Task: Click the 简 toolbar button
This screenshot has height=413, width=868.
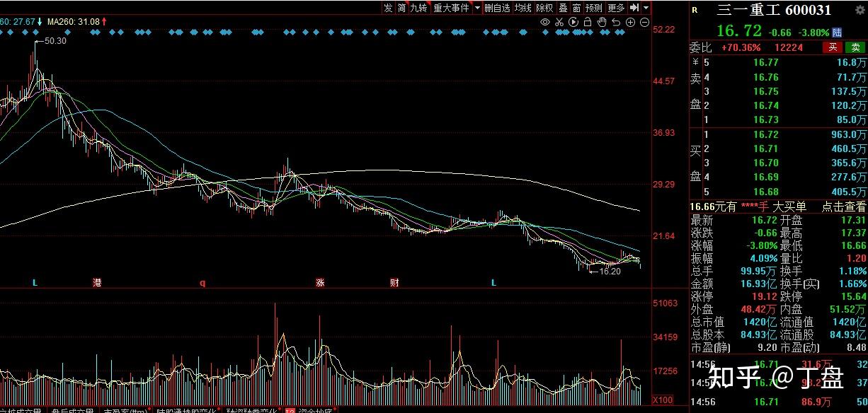Action: coord(401,8)
